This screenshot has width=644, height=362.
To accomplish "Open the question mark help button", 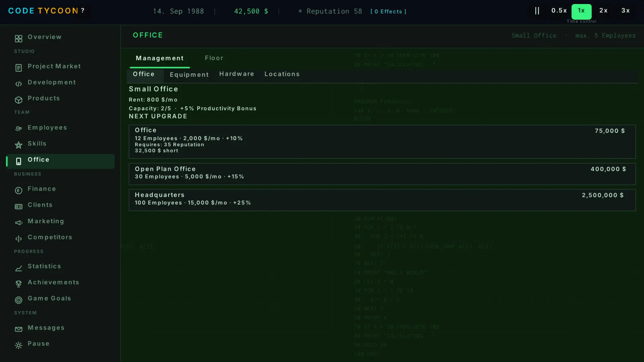I will tap(83, 11).
